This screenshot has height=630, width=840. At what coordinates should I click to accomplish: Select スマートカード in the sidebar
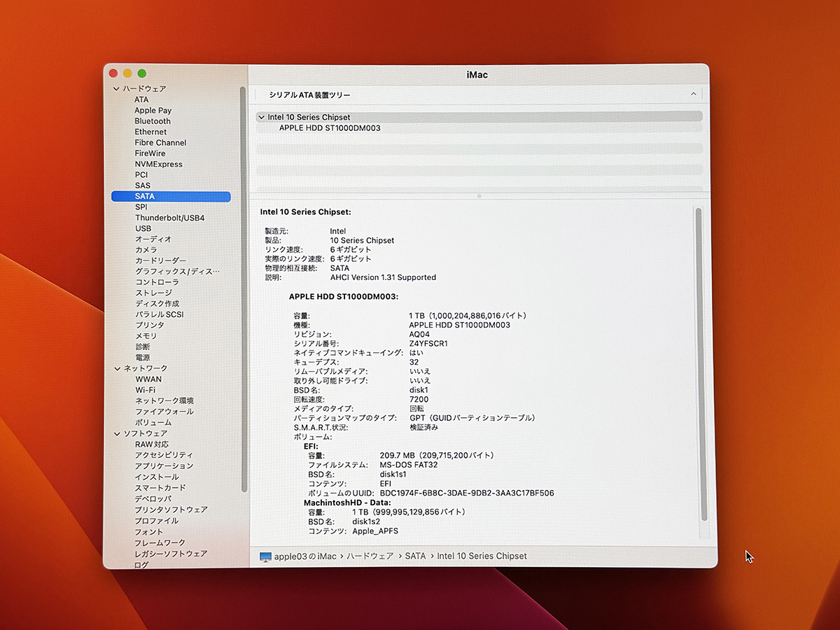pyautogui.click(x=160, y=488)
